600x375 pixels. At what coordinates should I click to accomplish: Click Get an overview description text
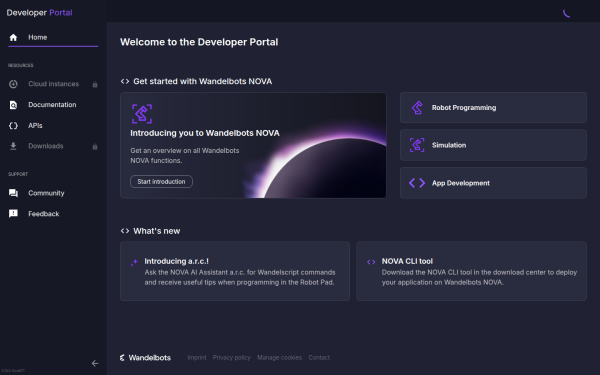click(x=185, y=156)
